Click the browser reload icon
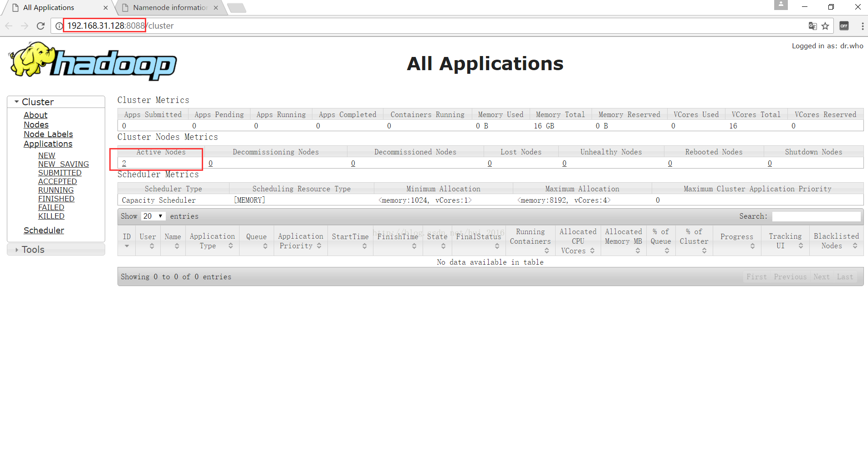Image resolution: width=868 pixels, height=456 pixels. [41, 26]
